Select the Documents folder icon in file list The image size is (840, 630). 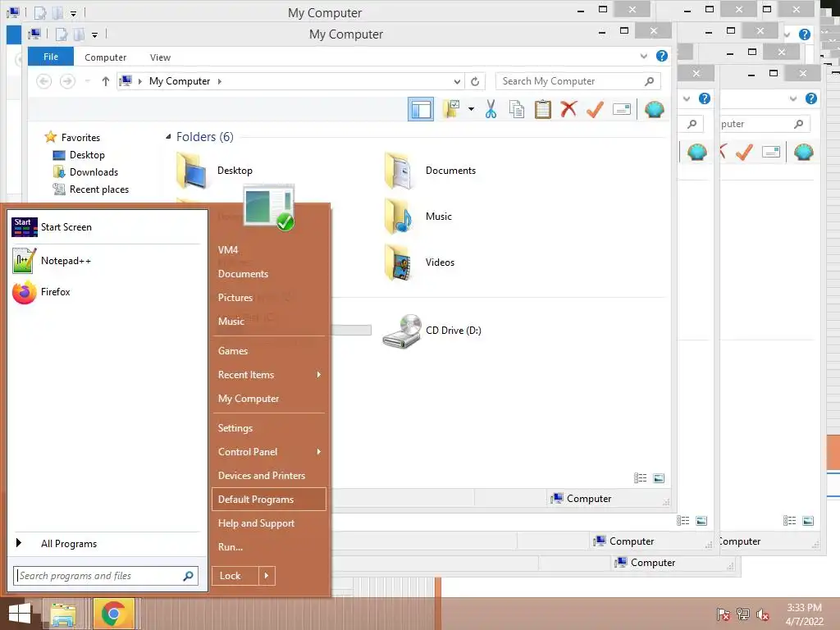pos(399,171)
